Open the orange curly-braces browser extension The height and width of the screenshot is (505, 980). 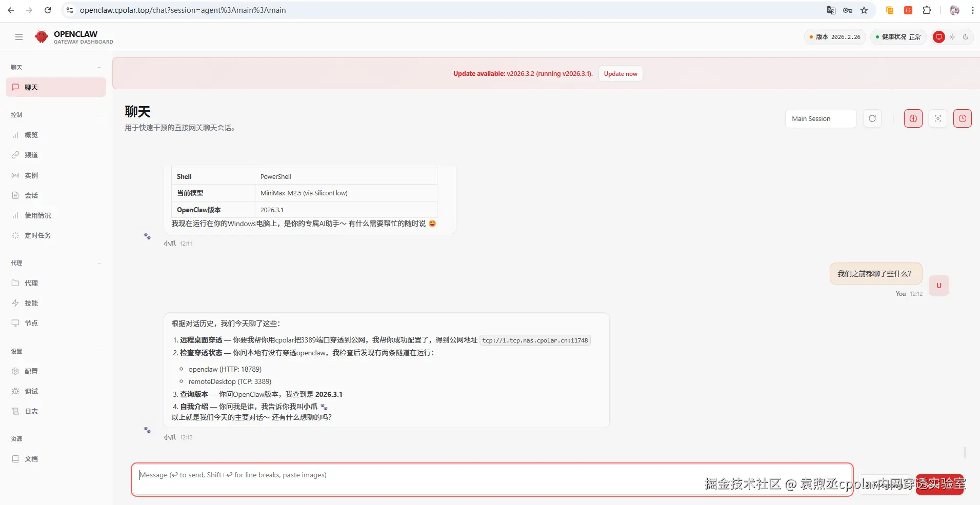[x=908, y=10]
